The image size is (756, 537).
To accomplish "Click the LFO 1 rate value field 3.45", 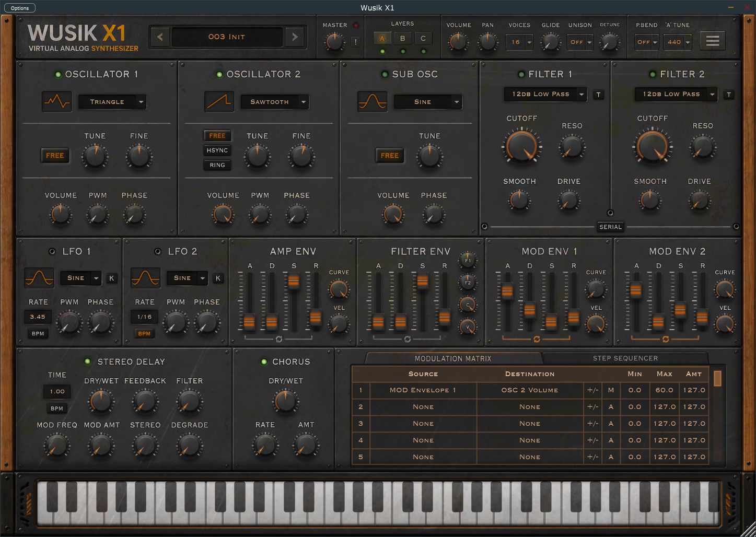I will click(x=38, y=317).
